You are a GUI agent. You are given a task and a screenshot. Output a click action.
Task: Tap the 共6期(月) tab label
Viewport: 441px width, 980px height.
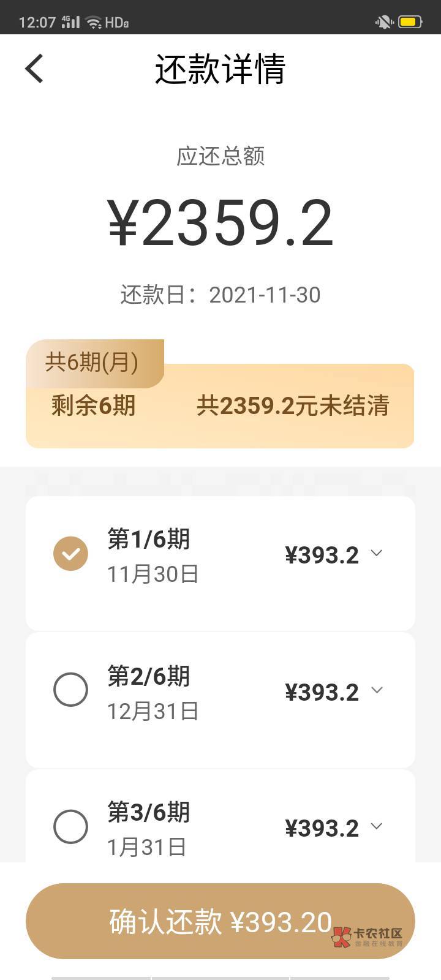(x=92, y=363)
